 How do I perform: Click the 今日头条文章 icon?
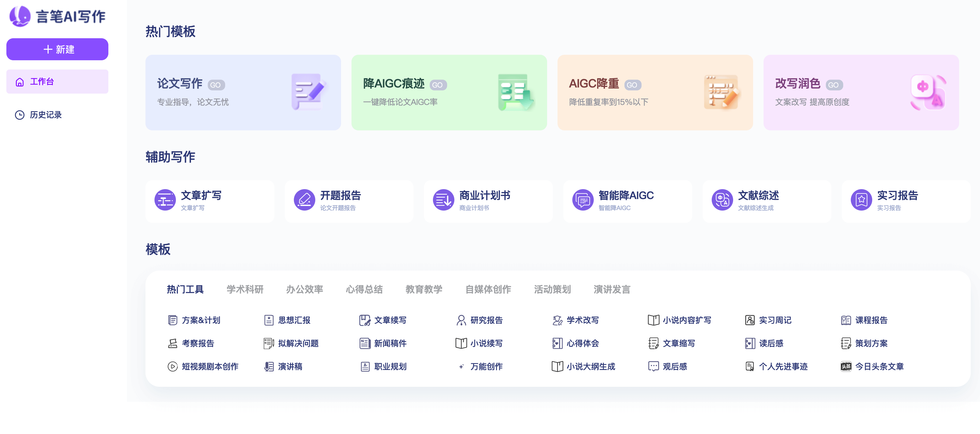[846, 366]
